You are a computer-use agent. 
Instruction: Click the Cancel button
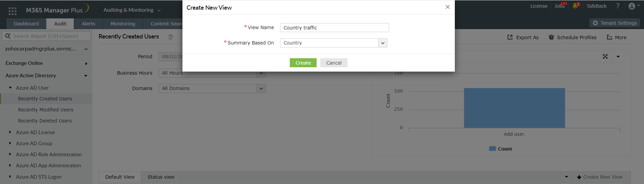(334, 63)
